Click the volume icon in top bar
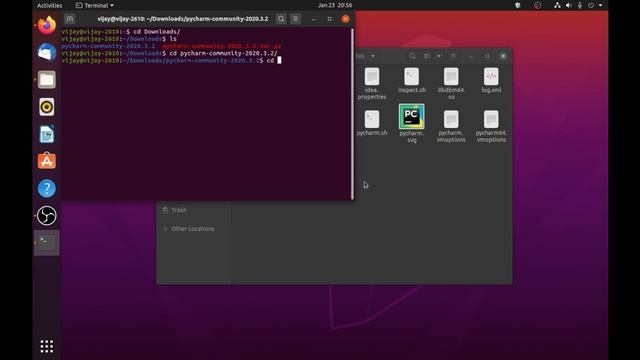The height and width of the screenshot is (360, 640). tap(569, 5)
